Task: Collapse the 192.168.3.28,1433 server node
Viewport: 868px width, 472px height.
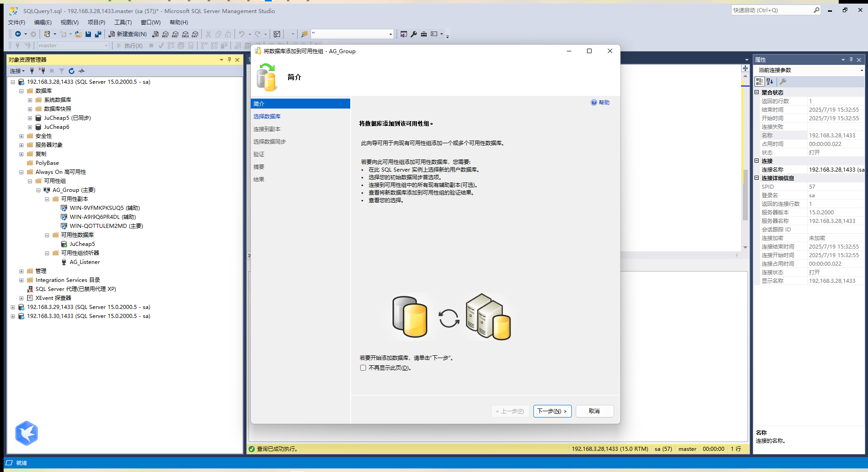Action: pos(13,82)
